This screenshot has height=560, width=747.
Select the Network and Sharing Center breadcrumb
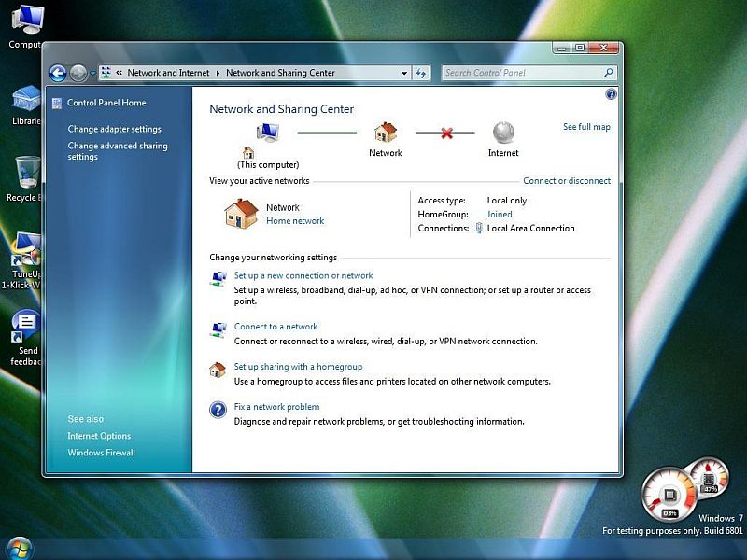[x=280, y=73]
